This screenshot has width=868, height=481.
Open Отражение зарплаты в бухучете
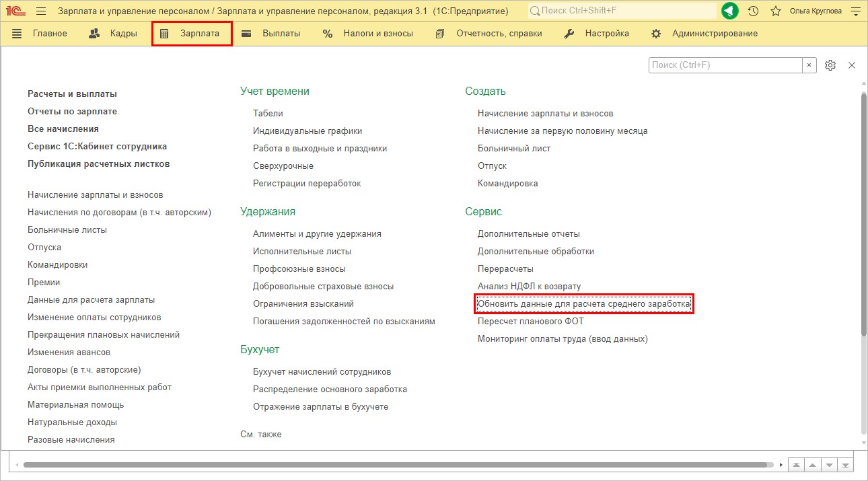point(320,407)
